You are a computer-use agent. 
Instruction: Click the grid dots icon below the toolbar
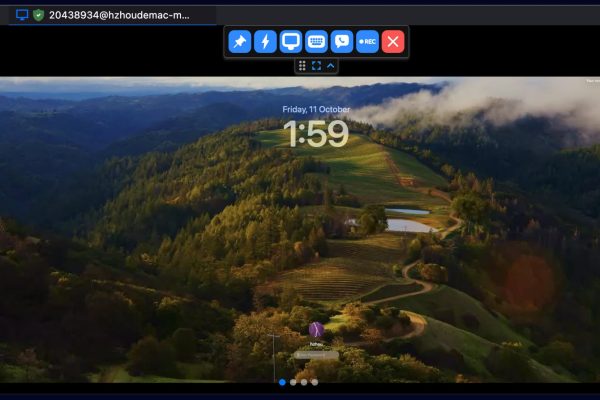pos(302,65)
